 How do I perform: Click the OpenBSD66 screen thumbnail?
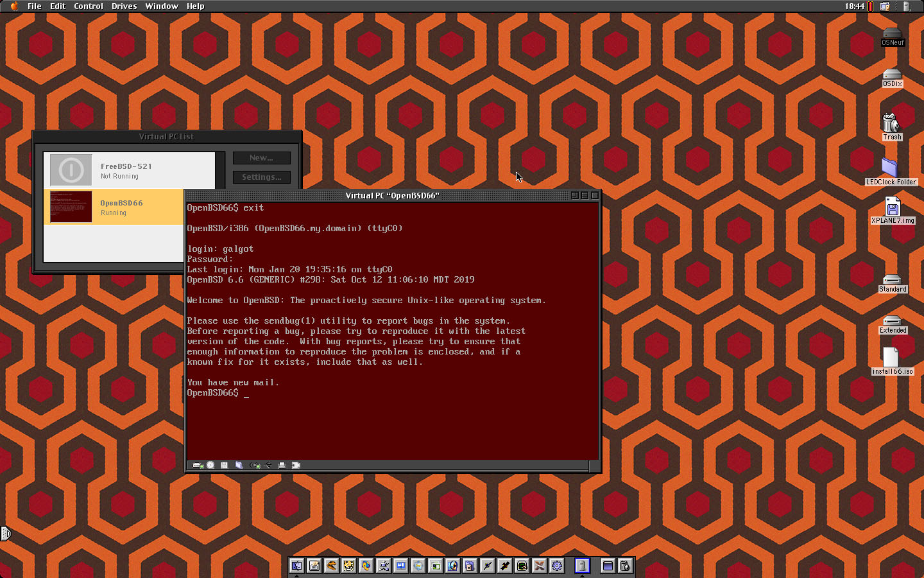coord(71,207)
